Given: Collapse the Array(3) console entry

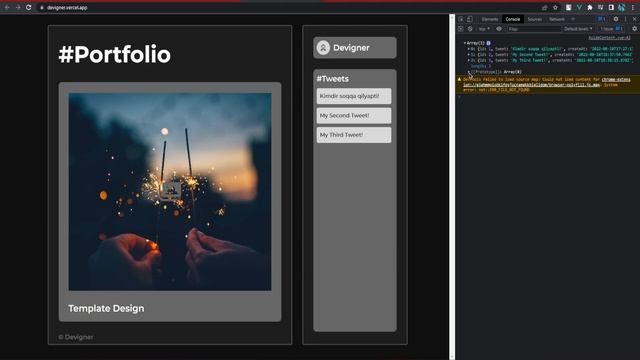Looking at the screenshot, I should coord(464,43).
